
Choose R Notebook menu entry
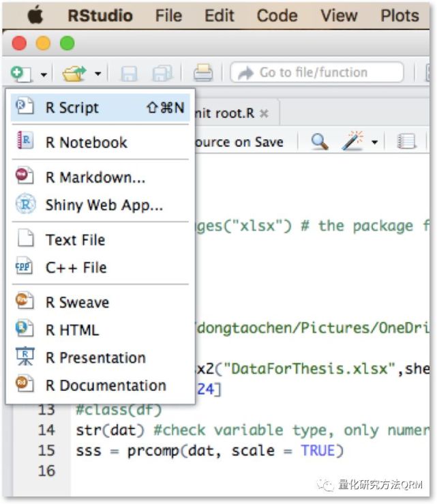pyautogui.click(x=100, y=143)
